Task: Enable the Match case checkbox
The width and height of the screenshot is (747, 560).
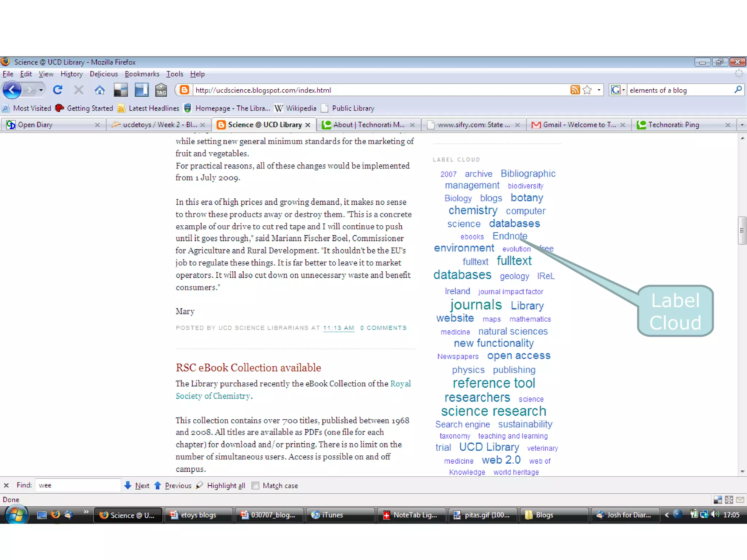Action: [255, 485]
